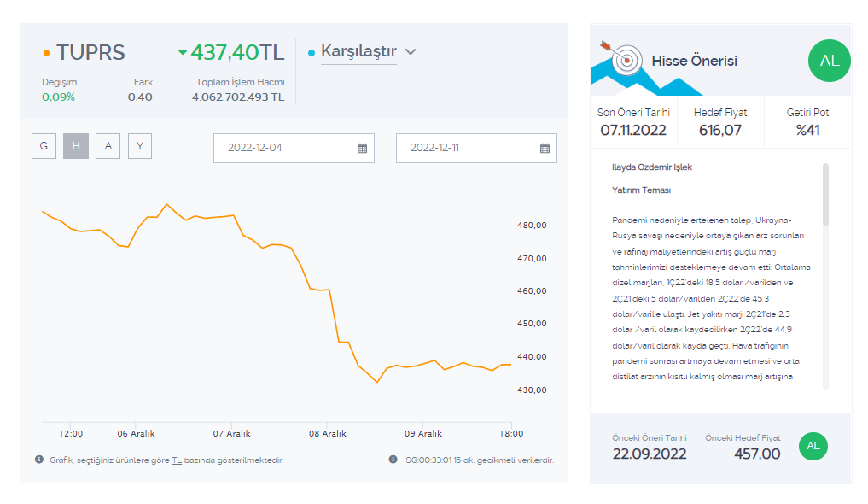This screenshot has height=504, width=868.
Task: Click the 08 Aralık x-axis label
Action: pyautogui.click(x=328, y=434)
